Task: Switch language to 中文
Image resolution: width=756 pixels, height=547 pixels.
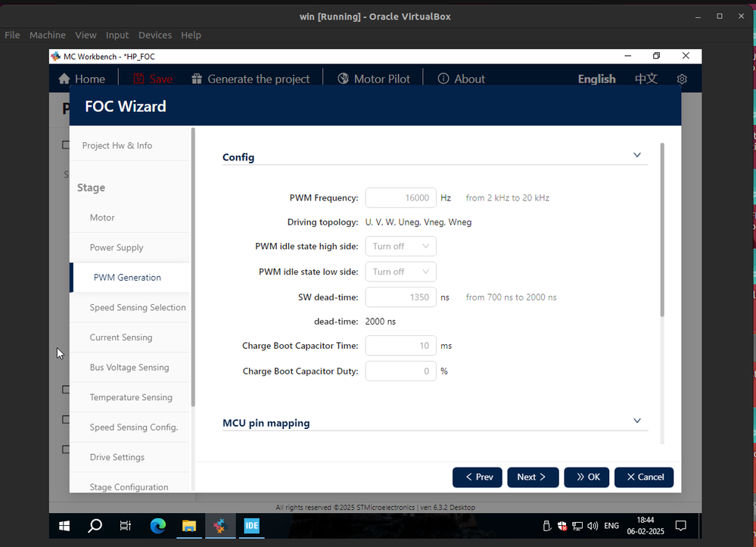Action: [x=646, y=79]
